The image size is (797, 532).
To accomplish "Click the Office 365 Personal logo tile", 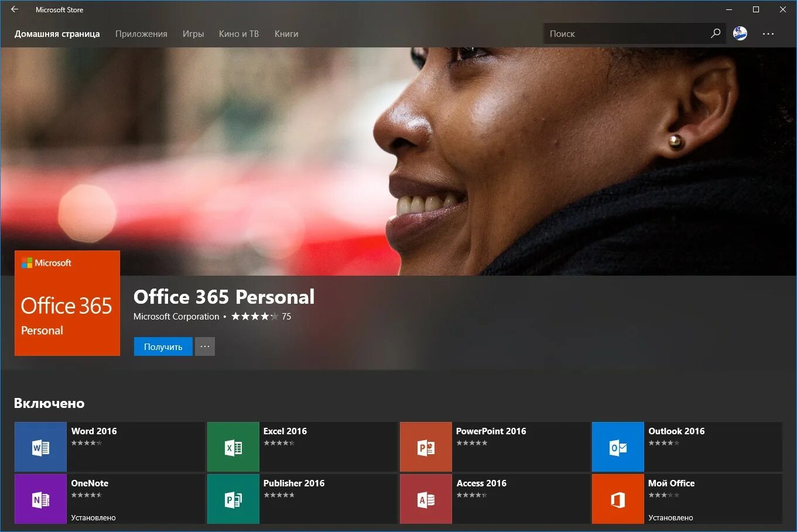I will pos(67,303).
